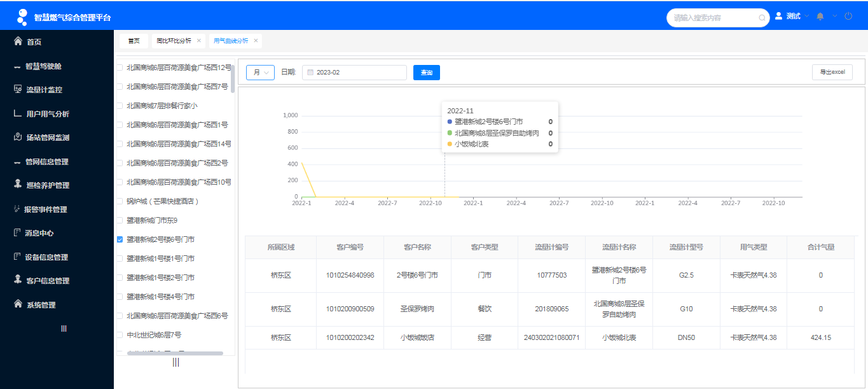Collapse sidebar using the three-bar handle
Screen dimensions: 868x389
pos(64,329)
